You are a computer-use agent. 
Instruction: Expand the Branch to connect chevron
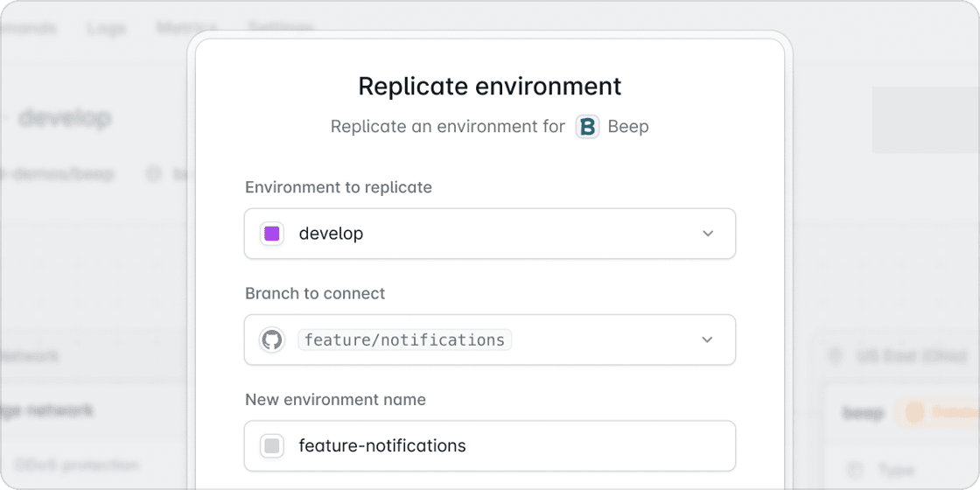coord(708,339)
